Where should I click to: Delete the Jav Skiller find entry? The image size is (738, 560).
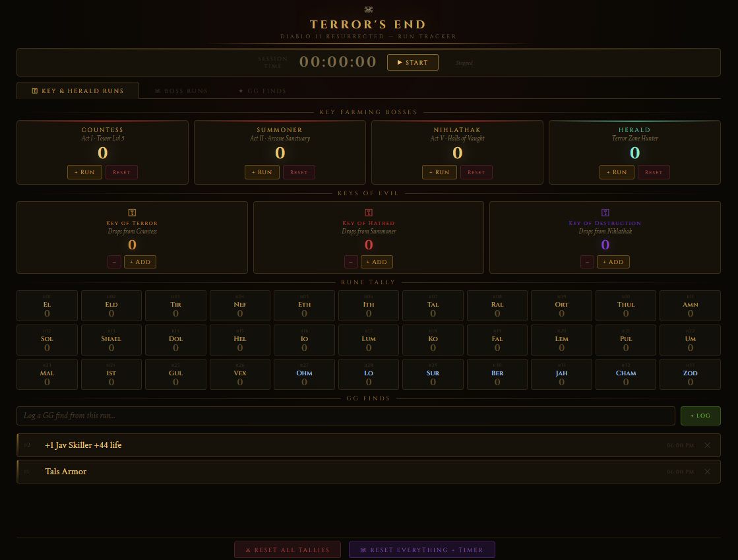708,445
